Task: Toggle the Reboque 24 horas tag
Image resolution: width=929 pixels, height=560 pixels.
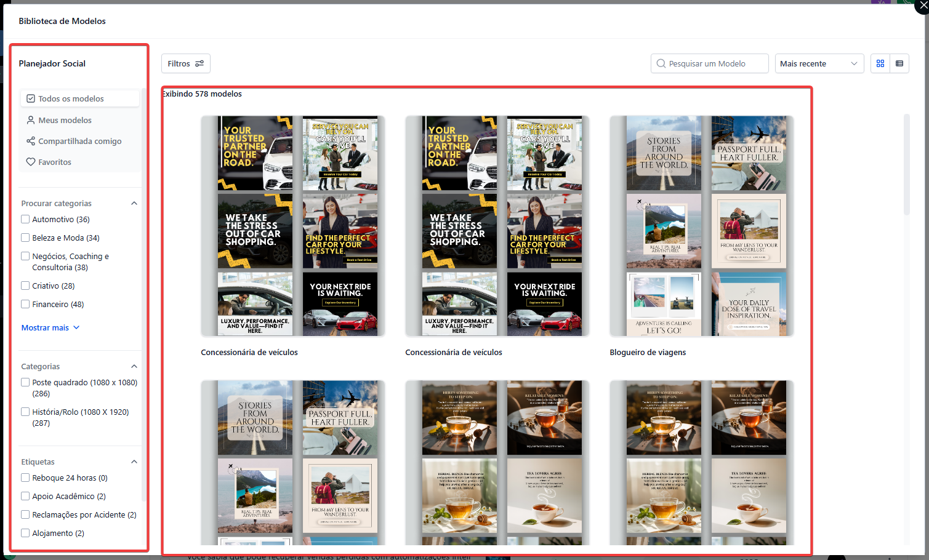Action: pos(25,478)
